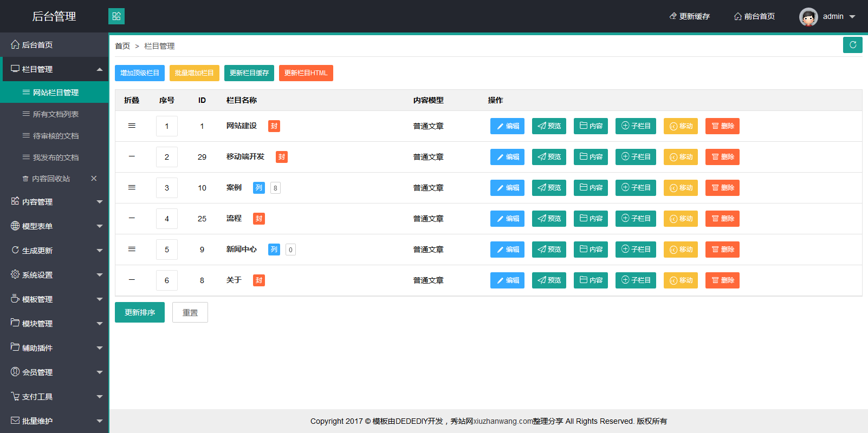Open the admin dropdown arrow

pyautogui.click(x=852, y=17)
